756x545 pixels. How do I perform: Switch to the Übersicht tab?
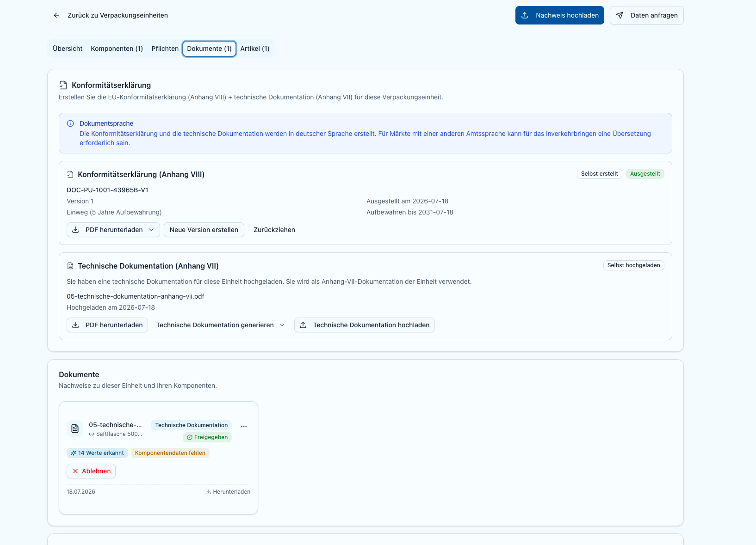coord(68,49)
